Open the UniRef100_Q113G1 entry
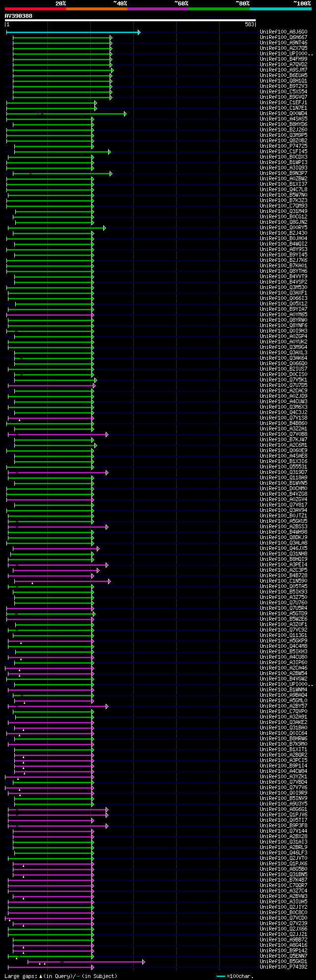 click(283, 636)
